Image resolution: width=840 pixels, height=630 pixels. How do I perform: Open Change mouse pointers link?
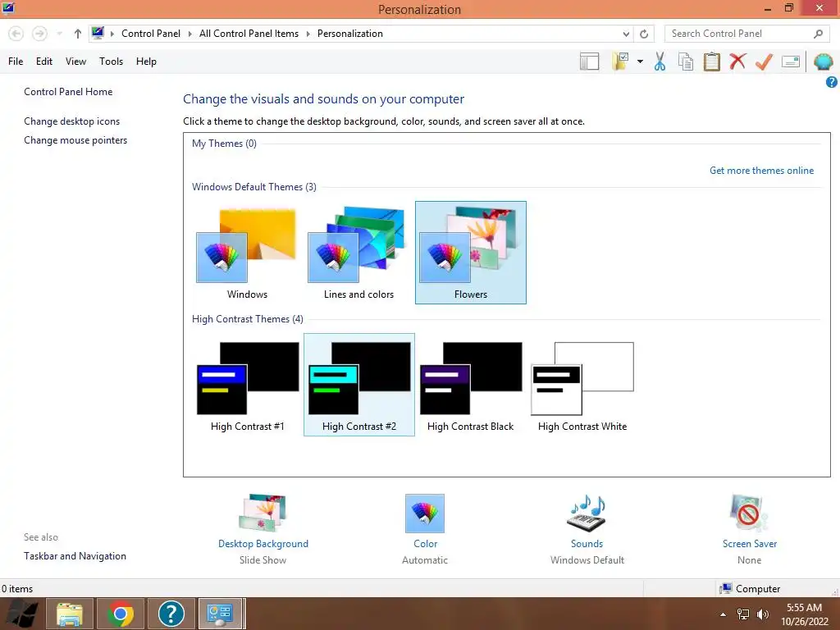coord(75,140)
